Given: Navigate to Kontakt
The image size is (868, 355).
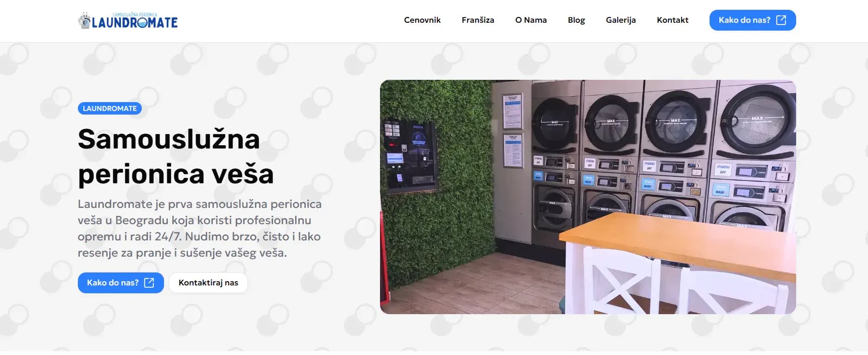Looking at the screenshot, I should (672, 20).
